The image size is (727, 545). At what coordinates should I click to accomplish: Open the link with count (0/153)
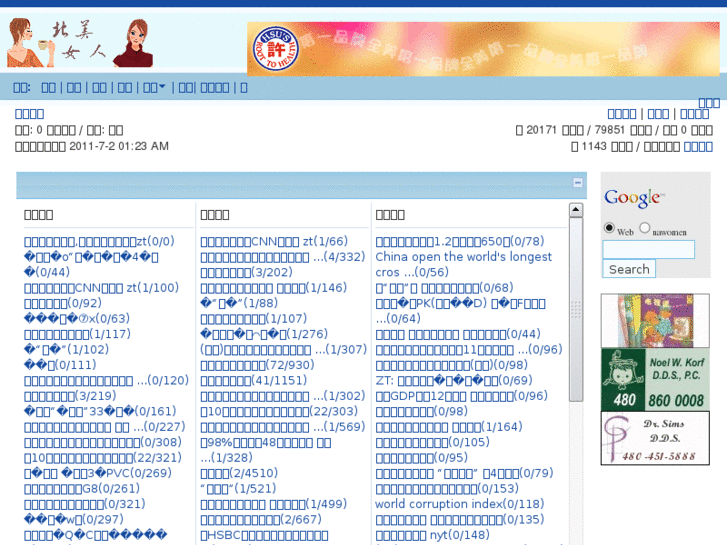tap(447, 488)
